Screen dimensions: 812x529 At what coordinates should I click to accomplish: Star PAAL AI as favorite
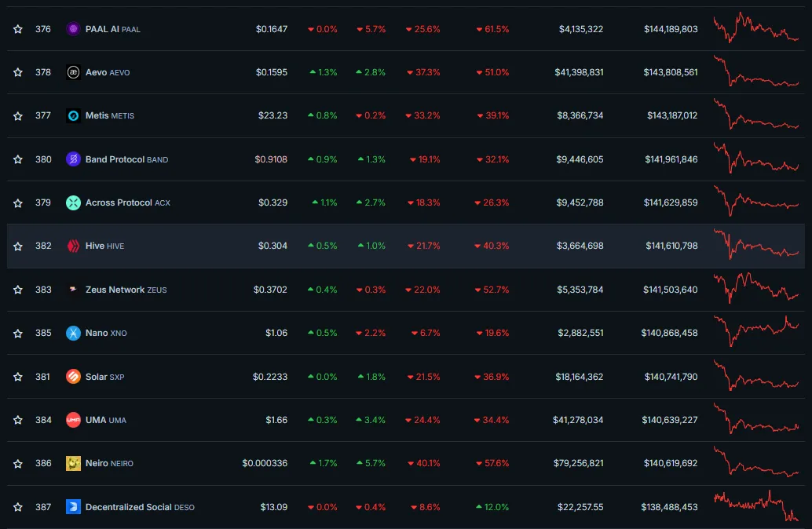point(18,29)
